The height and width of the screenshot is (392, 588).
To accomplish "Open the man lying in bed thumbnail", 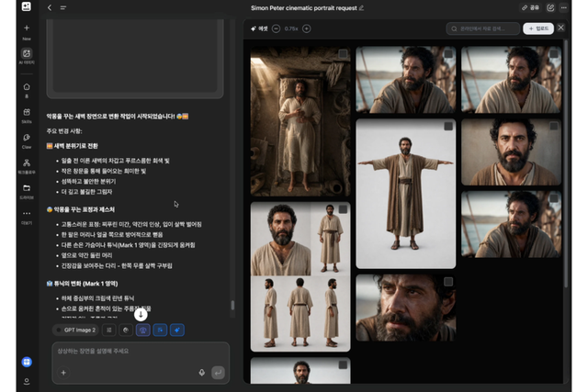I will coord(300,121).
